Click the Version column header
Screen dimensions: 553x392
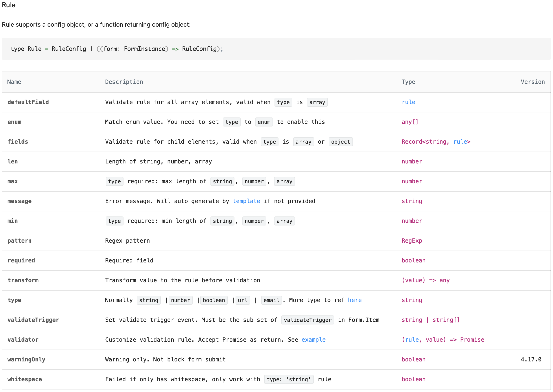(x=533, y=82)
